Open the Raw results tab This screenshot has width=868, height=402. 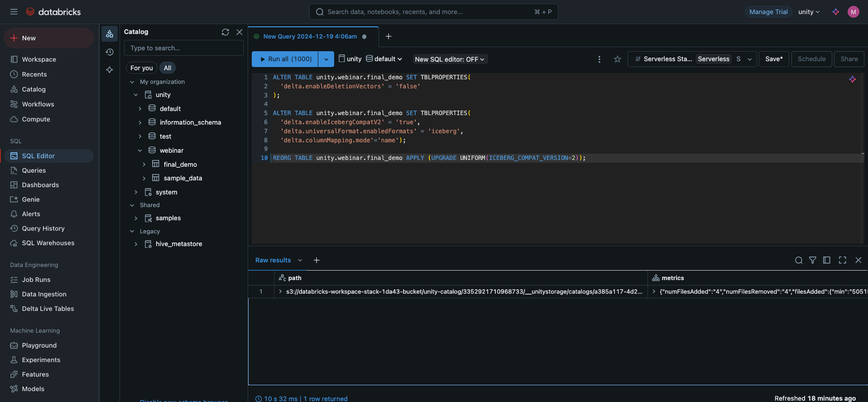click(x=273, y=260)
